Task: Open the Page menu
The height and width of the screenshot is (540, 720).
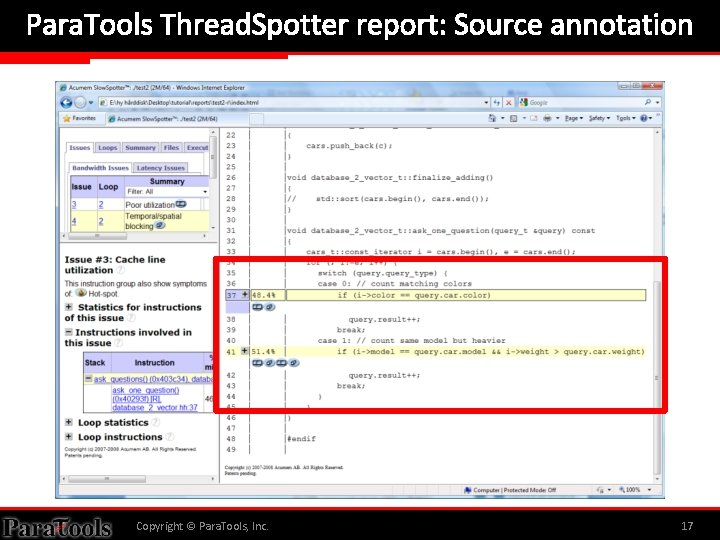Action: pos(573,118)
